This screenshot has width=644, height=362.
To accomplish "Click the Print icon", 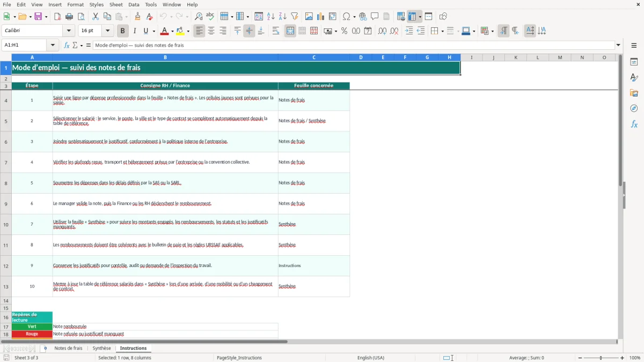I will [x=69, y=17].
